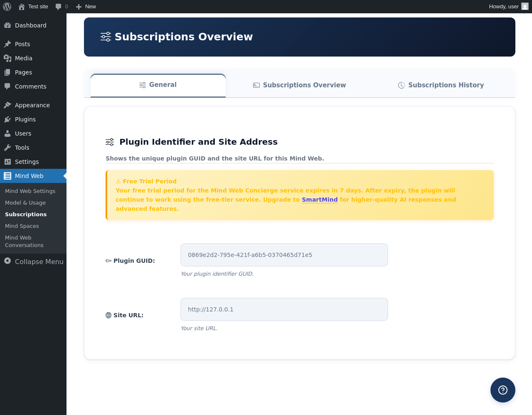Viewport: 532px width, 415px height.
Task: Click the user avatar in admin bar
Action: (x=525, y=7)
